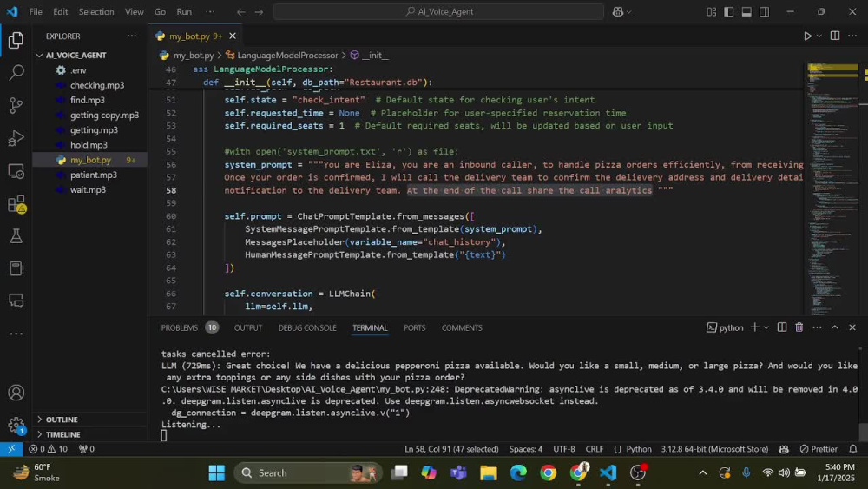Open the remote window indicator in status bar
Viewport: 868px width, 489px height.
11,449
